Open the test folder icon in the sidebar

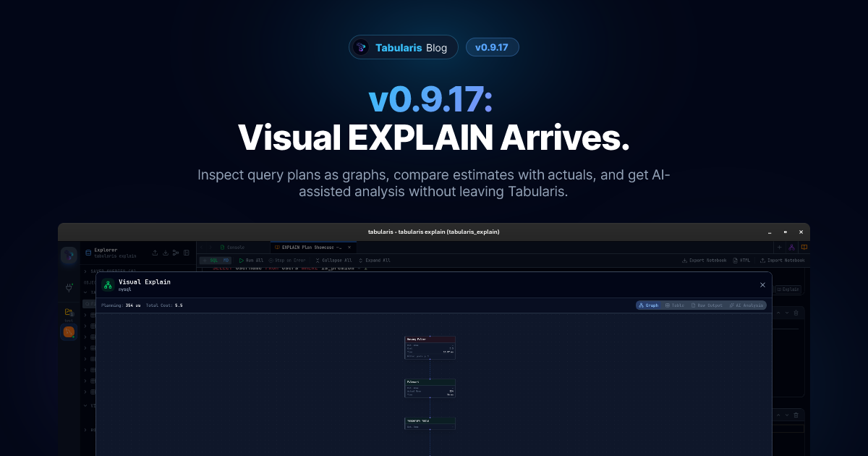68,311
